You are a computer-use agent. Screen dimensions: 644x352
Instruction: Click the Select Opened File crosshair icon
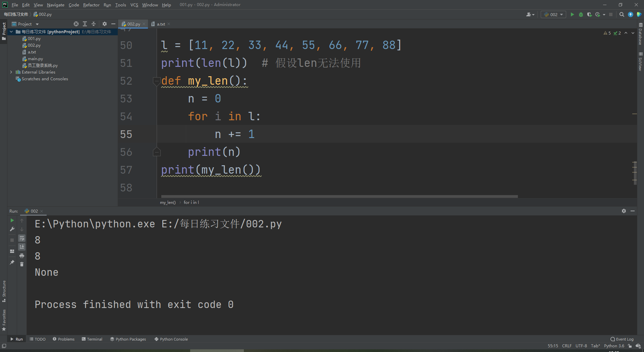point(76,24)
